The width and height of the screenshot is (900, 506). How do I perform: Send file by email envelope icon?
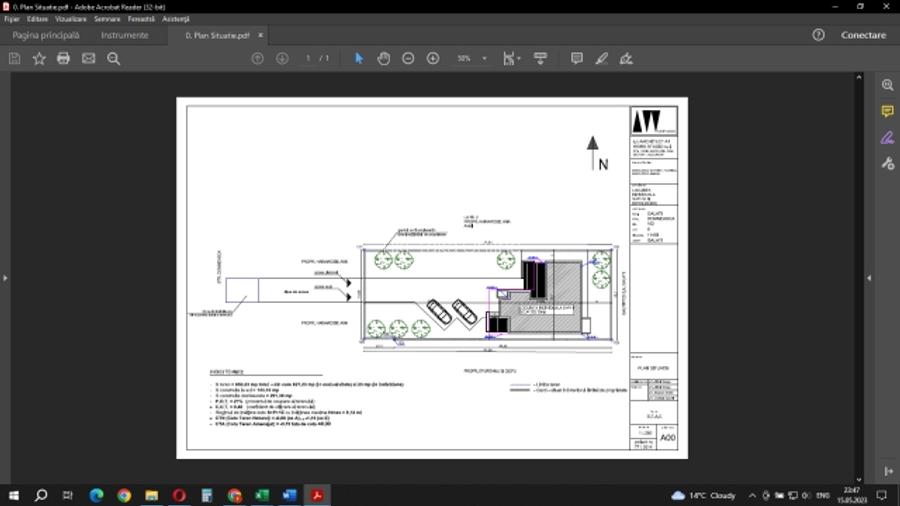[x=88, y=59]
